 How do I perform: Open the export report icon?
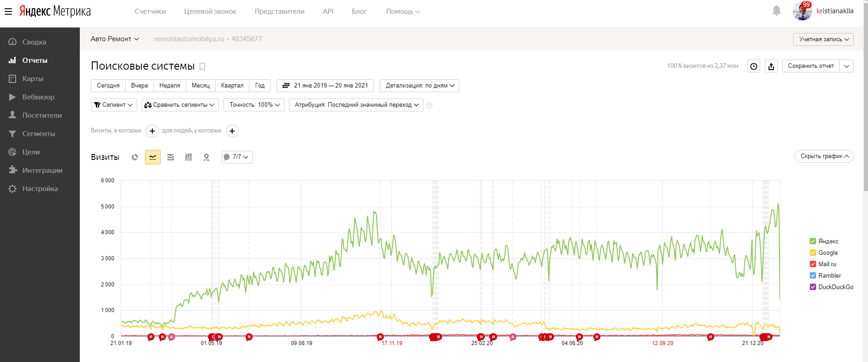[771, 66]
